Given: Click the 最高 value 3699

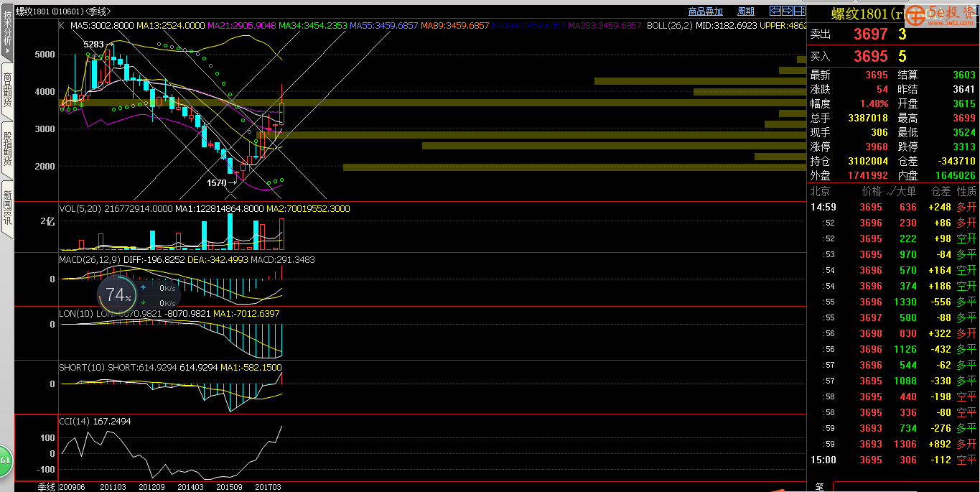Looking at the screenshot, I should (964, 119).
